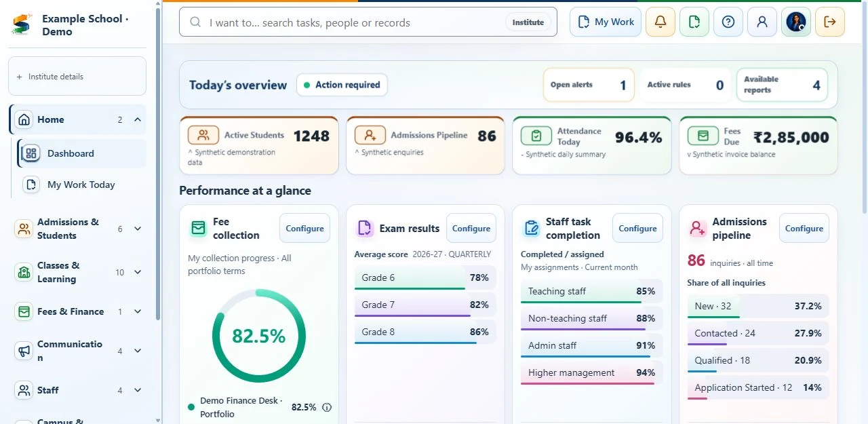This screenshot has height=424, width=868.
Task: Configure the Exam results widget
Action: tap(471, 228)
